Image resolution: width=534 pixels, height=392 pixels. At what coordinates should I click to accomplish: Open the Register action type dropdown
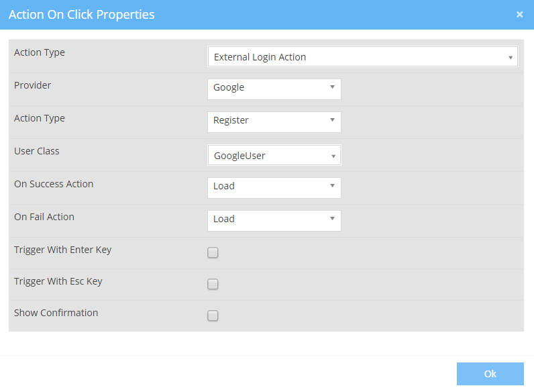[x=274, y=121]
